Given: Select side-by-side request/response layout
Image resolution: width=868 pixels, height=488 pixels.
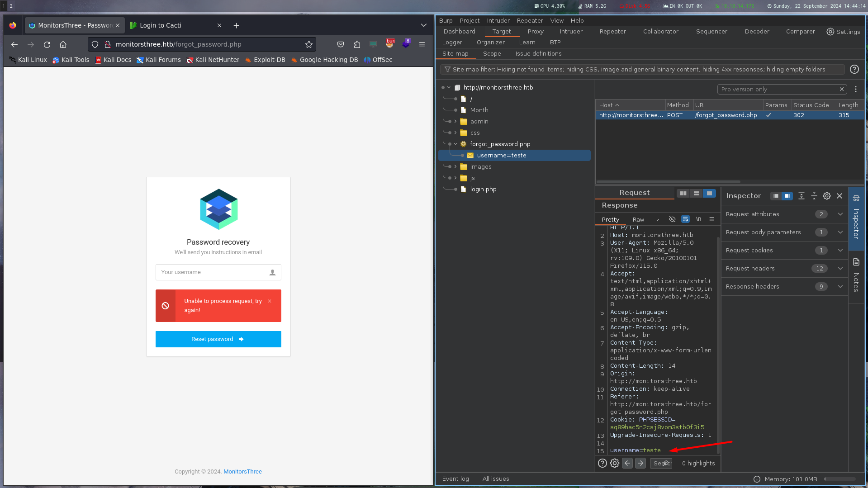Looking at the screenshot, I should click(683, 194).
